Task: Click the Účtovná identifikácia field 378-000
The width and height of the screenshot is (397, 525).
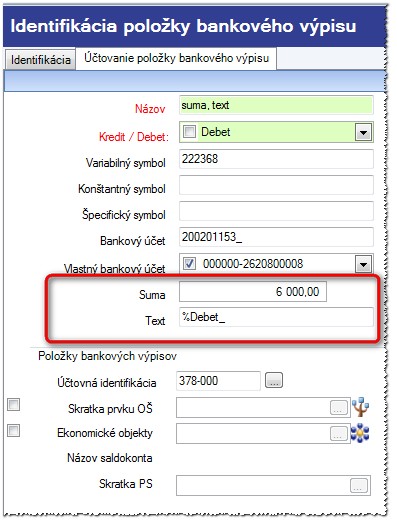Action: (x=218, y=381)
